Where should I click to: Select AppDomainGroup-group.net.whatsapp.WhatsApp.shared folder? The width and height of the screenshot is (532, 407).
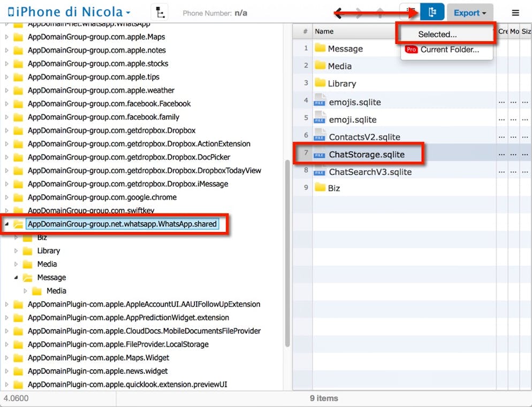[x=122, y=224]
